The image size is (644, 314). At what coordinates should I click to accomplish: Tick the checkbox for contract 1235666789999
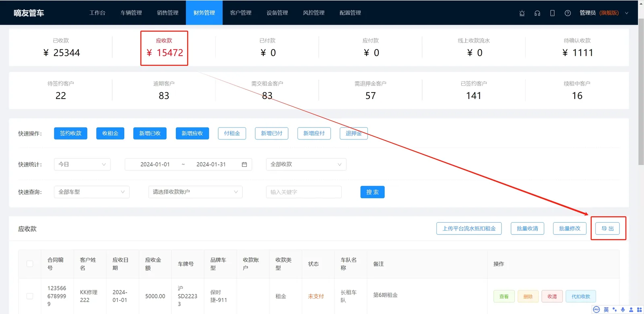(30, 296)
